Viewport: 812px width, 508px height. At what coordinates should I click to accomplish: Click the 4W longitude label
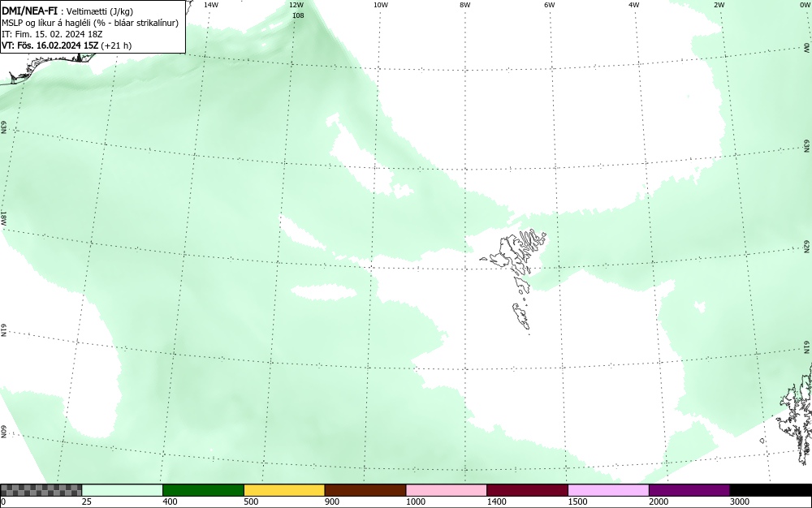[x=634, y=5]
